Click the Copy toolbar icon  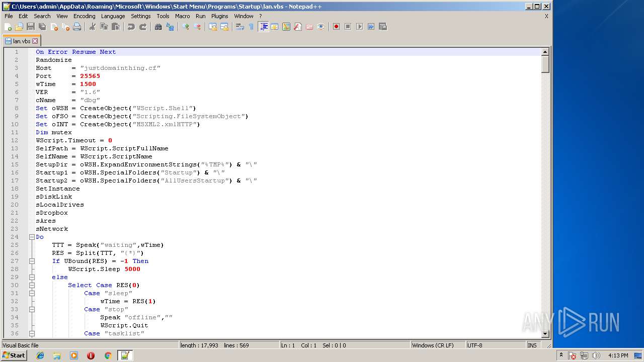click(x=104, y=27)
